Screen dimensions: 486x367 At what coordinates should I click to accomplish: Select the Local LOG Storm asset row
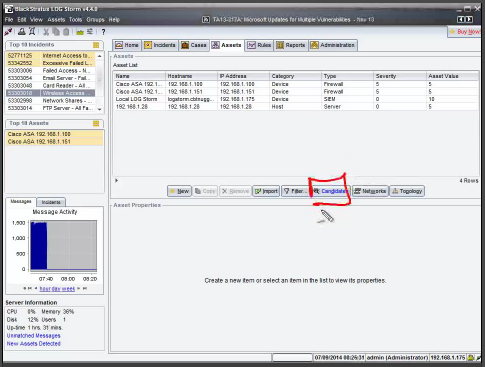point(295,99)
